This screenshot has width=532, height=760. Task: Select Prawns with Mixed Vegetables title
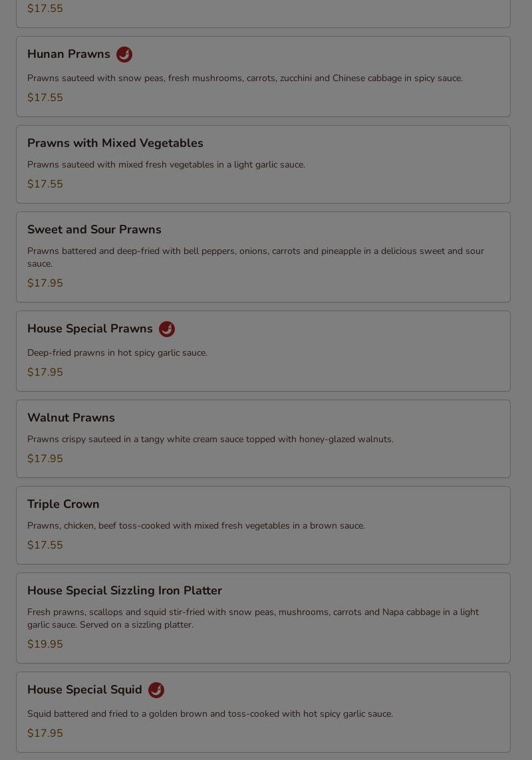pyautogui.click(x=115, y=143)
